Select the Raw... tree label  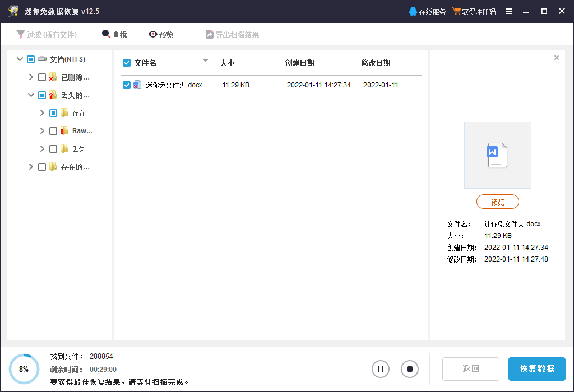point(83,131)
